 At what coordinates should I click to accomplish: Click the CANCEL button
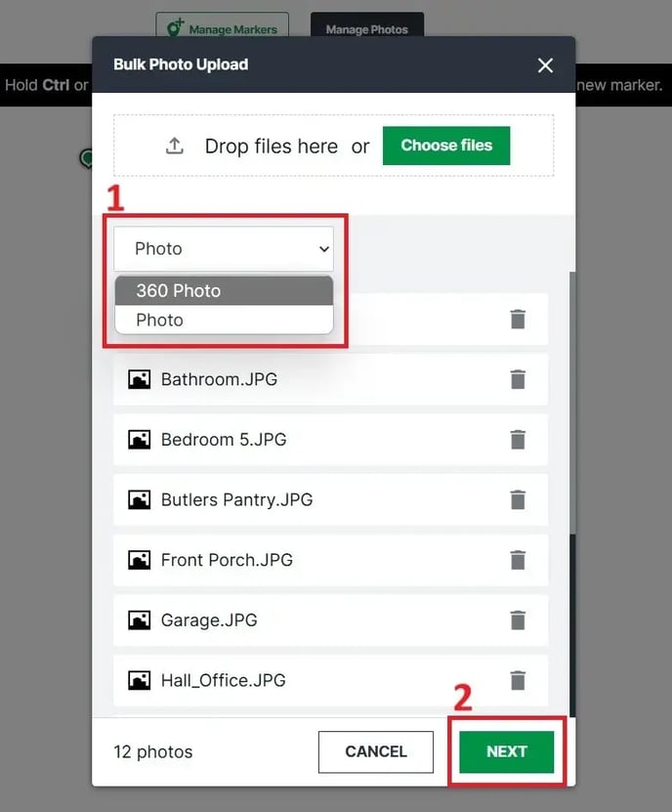click(x=375, y=751)
